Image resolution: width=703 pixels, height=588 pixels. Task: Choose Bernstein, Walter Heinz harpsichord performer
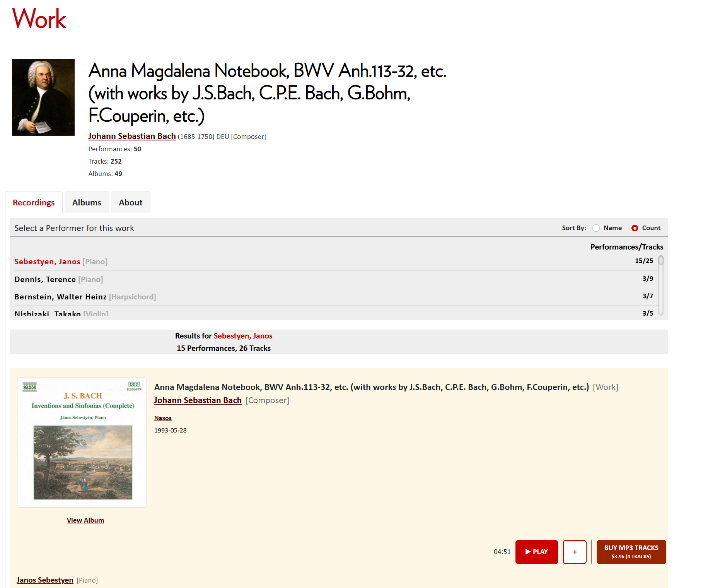tap(60, 297)
